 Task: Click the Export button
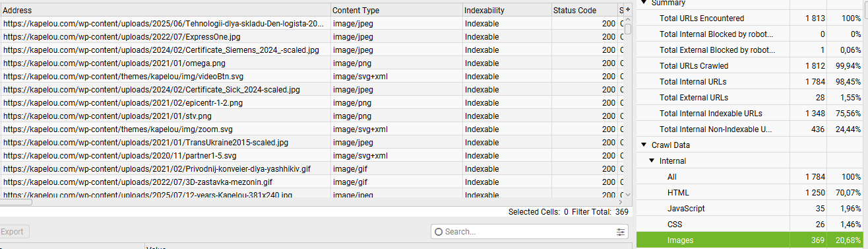(14, 232)
